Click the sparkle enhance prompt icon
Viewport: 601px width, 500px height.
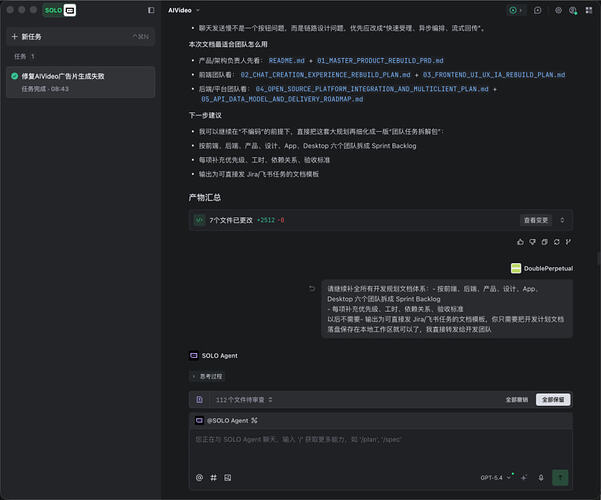coord(524,478)
